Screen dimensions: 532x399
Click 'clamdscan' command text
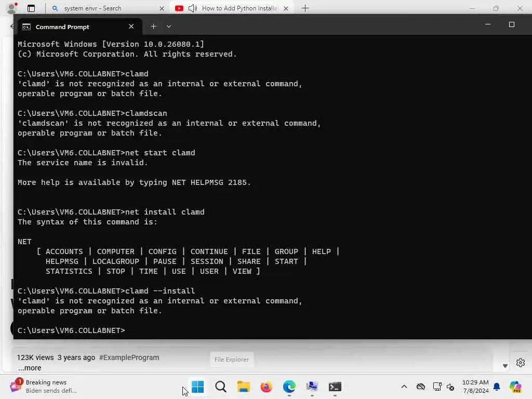(x=146, y=113)
